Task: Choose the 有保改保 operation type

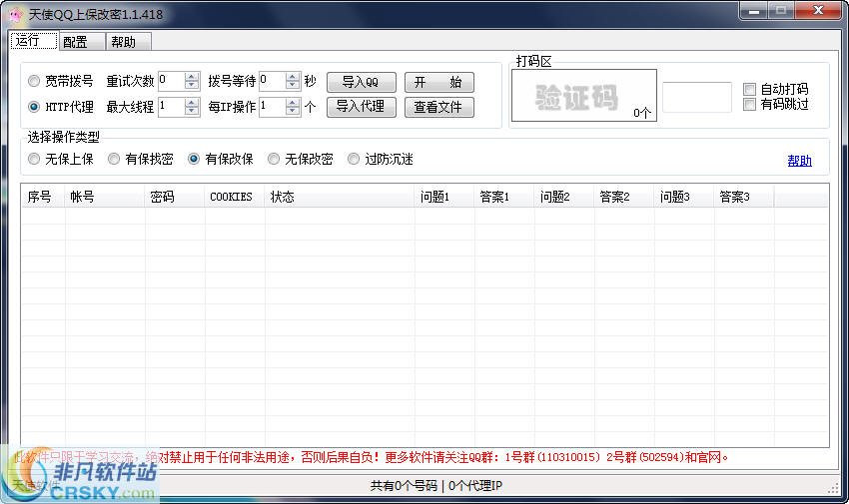Action: tap(221, 159)
